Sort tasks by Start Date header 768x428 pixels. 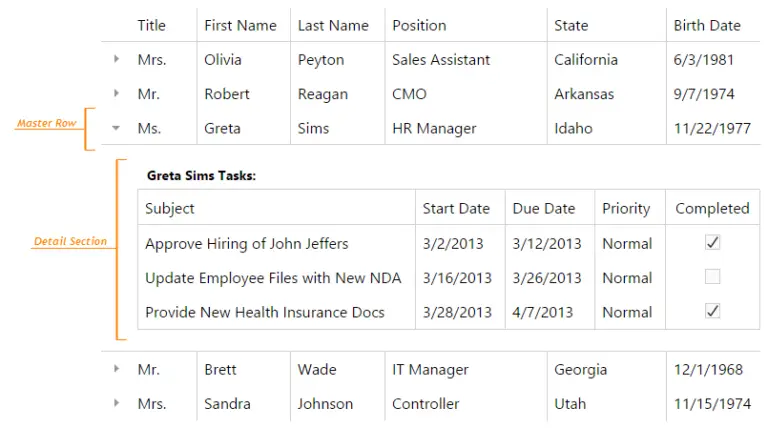click(456, 208)
